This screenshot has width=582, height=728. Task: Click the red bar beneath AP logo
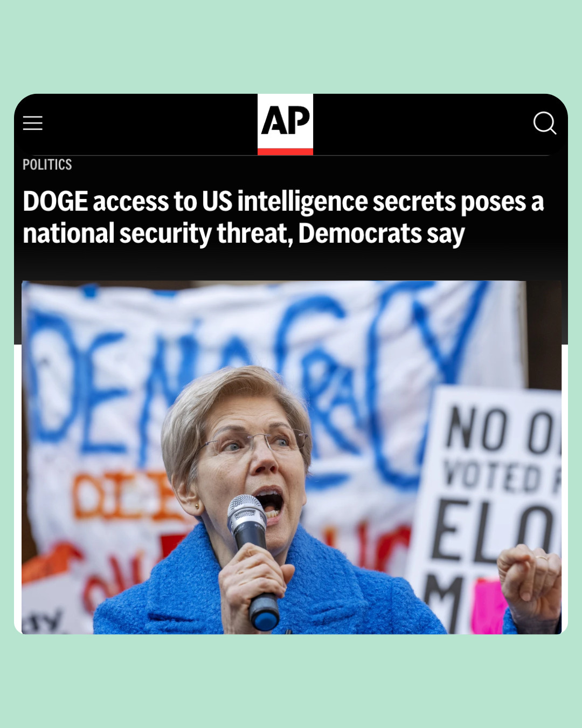point(285,152)
